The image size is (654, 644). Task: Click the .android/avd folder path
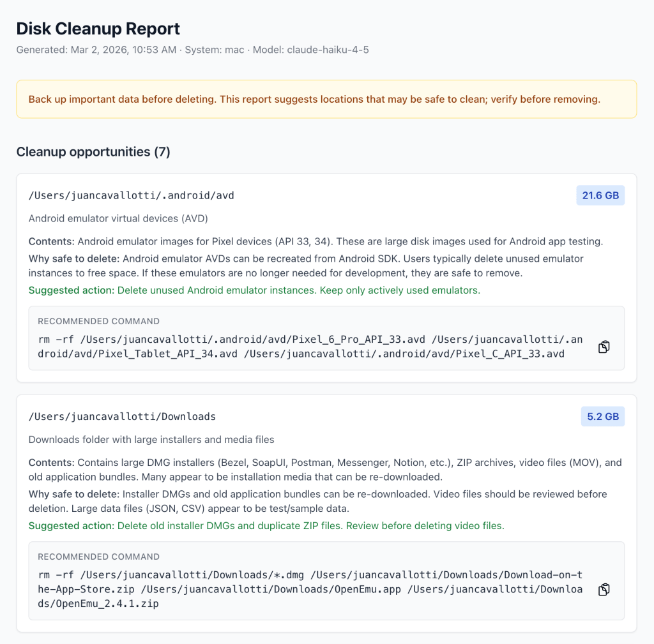[x=132, y=195]
